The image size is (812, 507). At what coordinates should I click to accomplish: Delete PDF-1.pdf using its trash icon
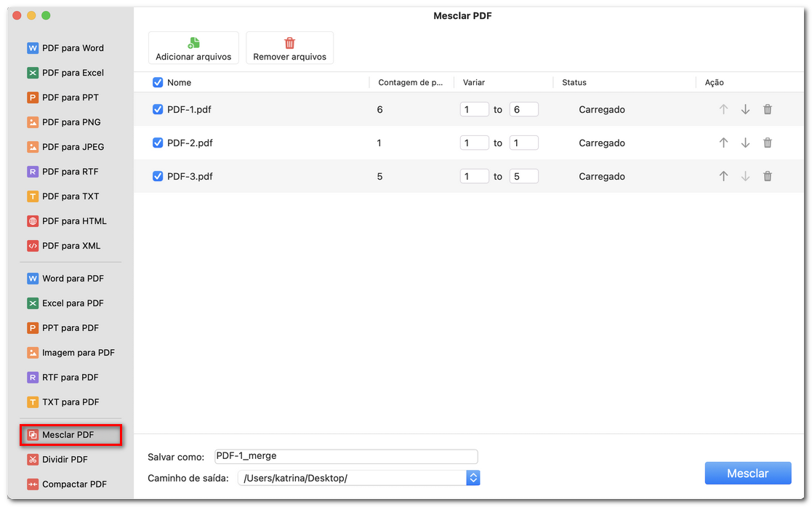tap(767, 110)
